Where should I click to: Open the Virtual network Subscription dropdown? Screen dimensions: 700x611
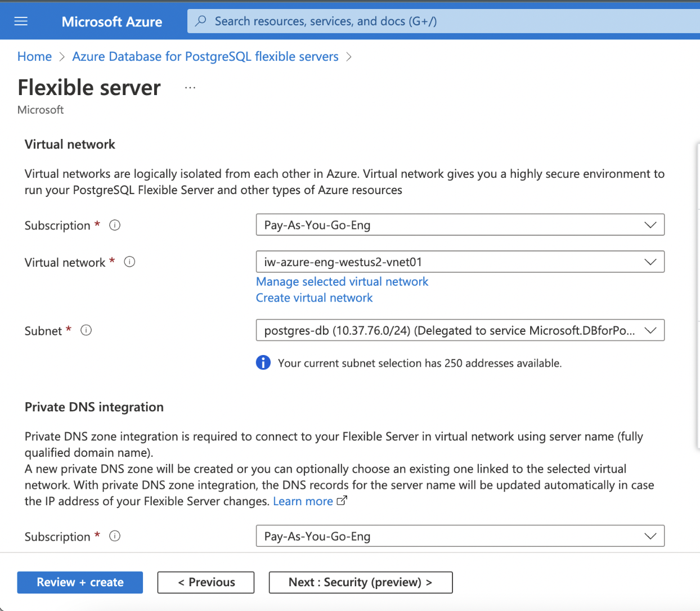(x=460, y=225)
